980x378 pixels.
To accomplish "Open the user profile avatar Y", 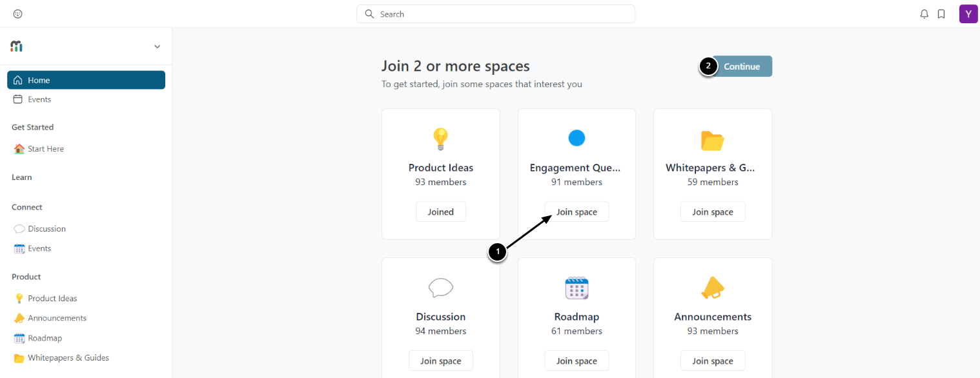I will coord(968,14).
